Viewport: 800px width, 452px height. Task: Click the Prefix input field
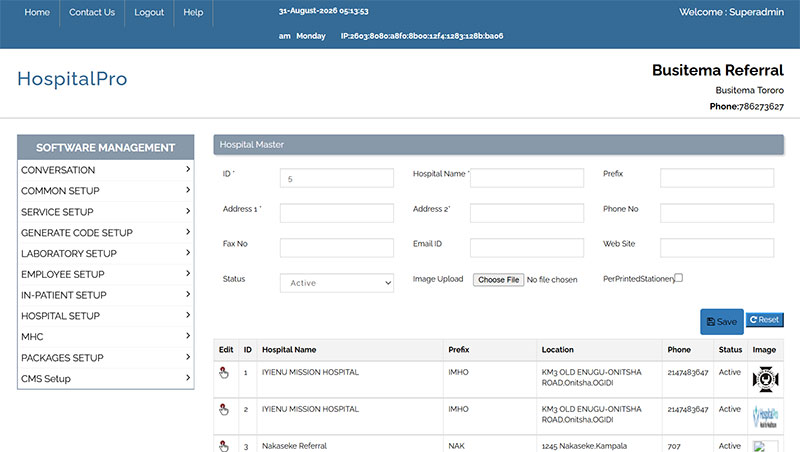point(717,178)
